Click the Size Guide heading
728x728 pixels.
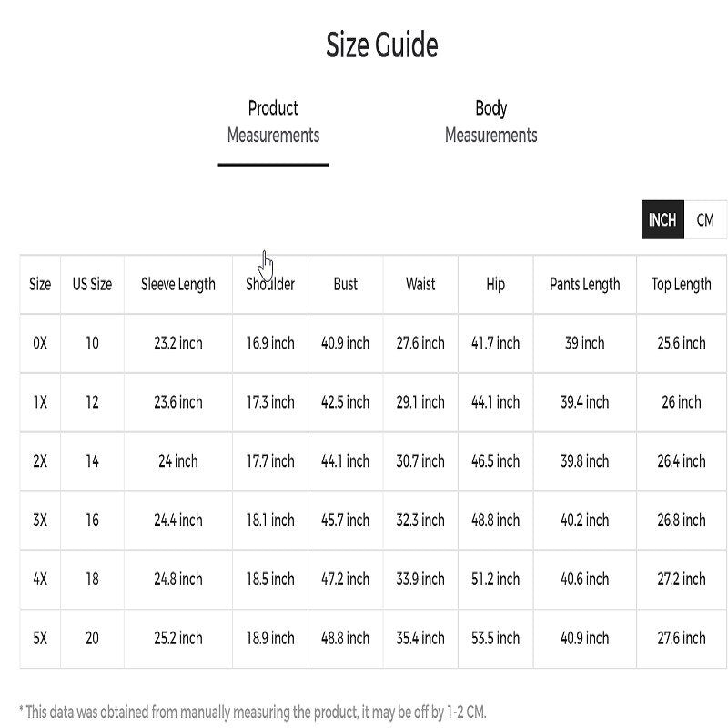[382, 45]
